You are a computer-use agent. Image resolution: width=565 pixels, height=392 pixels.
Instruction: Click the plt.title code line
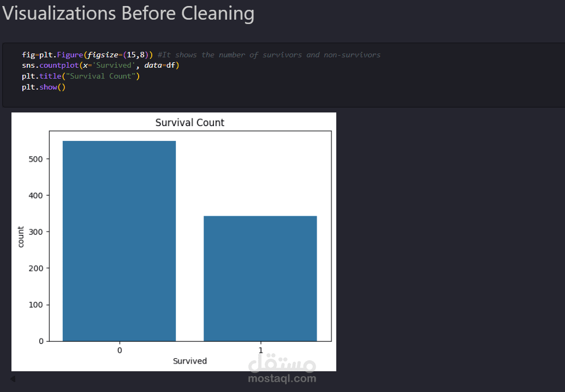(x=81, y=76)
